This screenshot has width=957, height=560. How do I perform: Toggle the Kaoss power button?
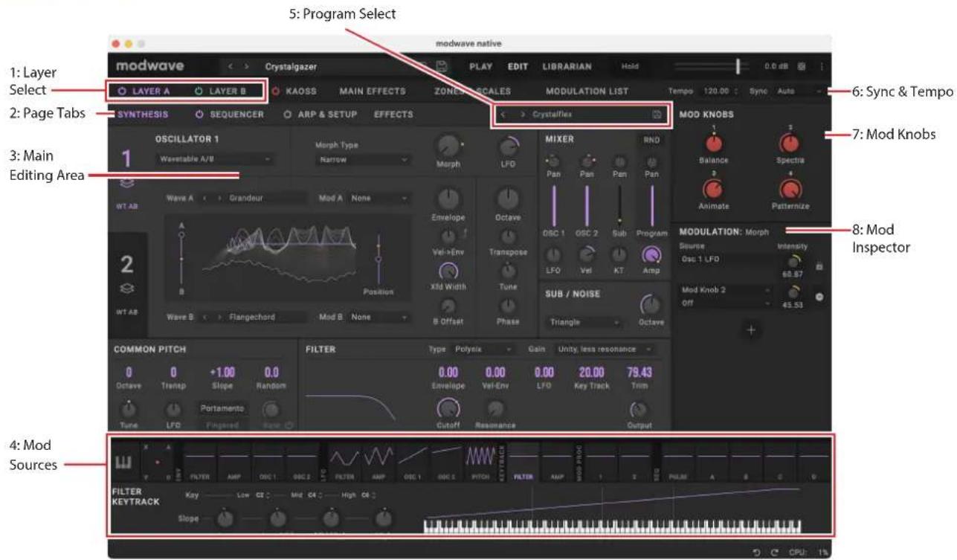click(x=275, y=91)
